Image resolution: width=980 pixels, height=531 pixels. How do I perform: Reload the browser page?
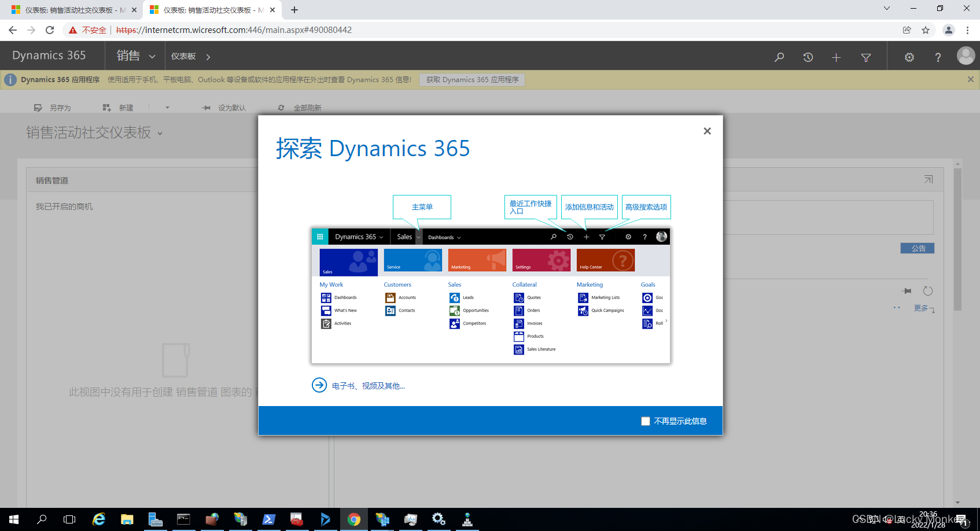click(50, 30)
